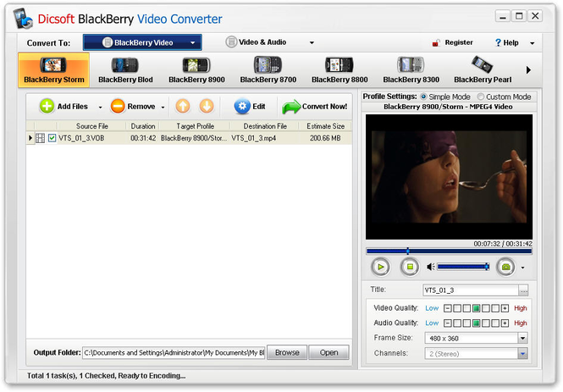The width and height of the screenshot is (563, 392).
Task: Decrease audio quality with minus box
Action: [x=447, y=323]
